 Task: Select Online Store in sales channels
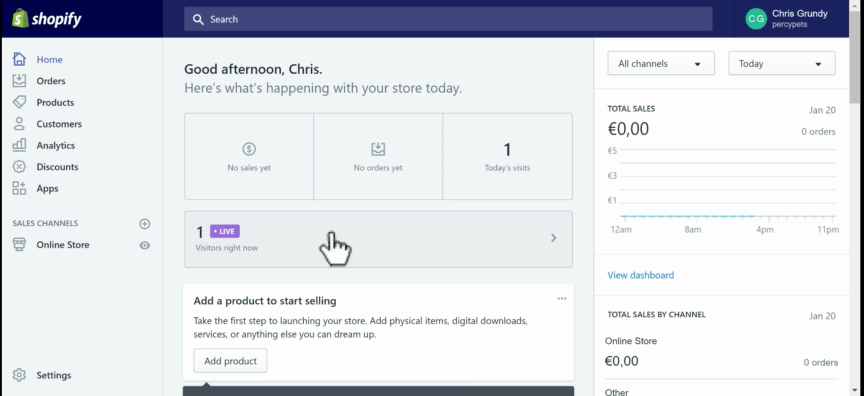[63, 245]
